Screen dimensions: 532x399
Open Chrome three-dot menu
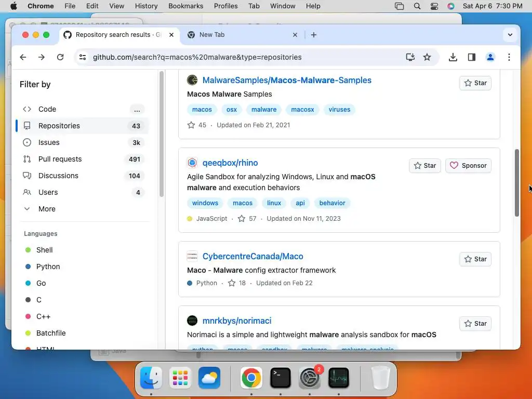click(x=509, y=57)
